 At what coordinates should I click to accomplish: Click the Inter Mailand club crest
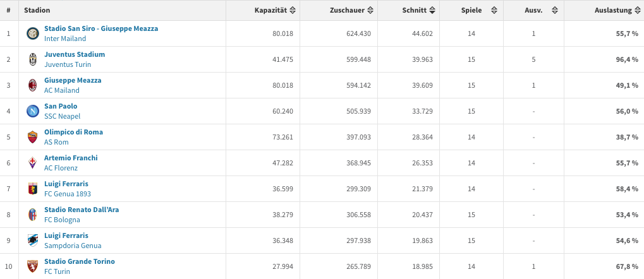tap(32, 33)
